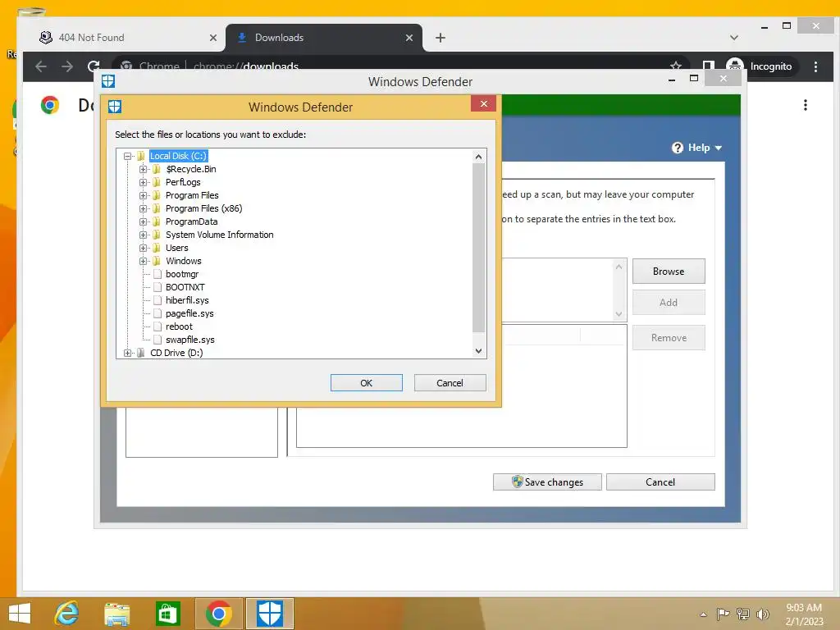Expand the Users folder node
The width and height of the screenshot is (840, 630).
click(x=143, y=248)
